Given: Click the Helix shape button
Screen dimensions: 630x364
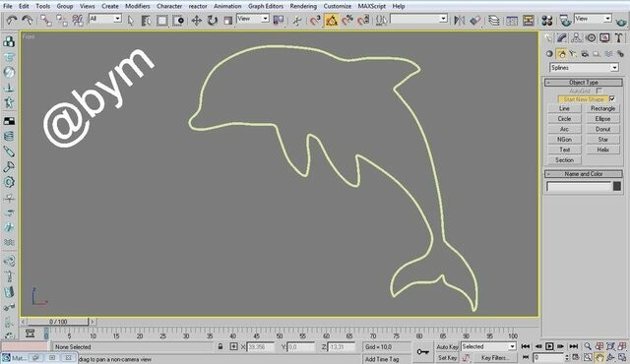Looking at the screenshot, I should coord(602,150).
